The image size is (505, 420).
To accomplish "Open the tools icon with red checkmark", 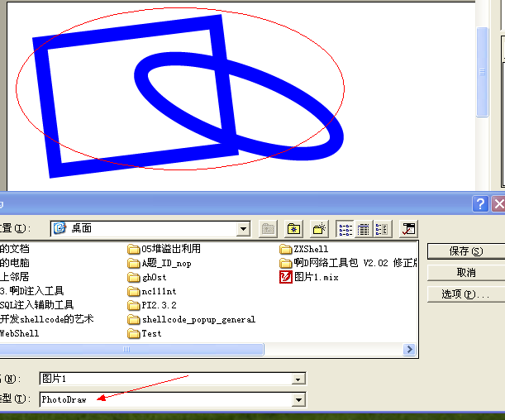I will [x=408, y=229].
